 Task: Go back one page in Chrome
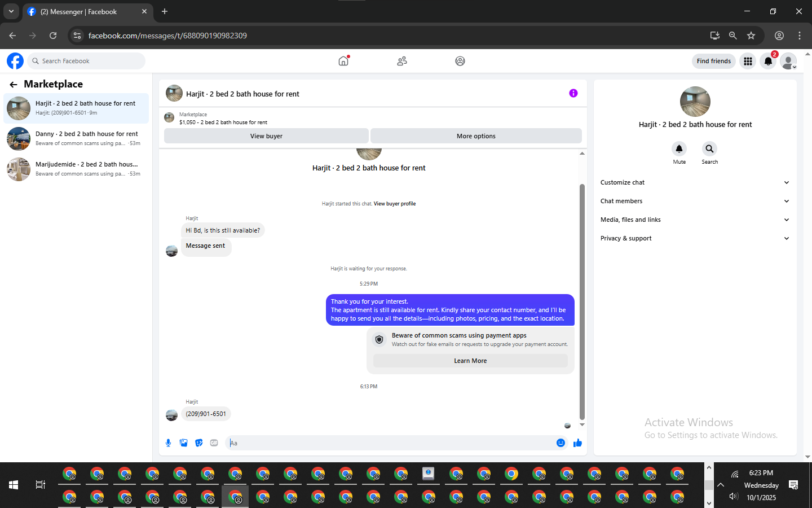click(x=12, y=36)
